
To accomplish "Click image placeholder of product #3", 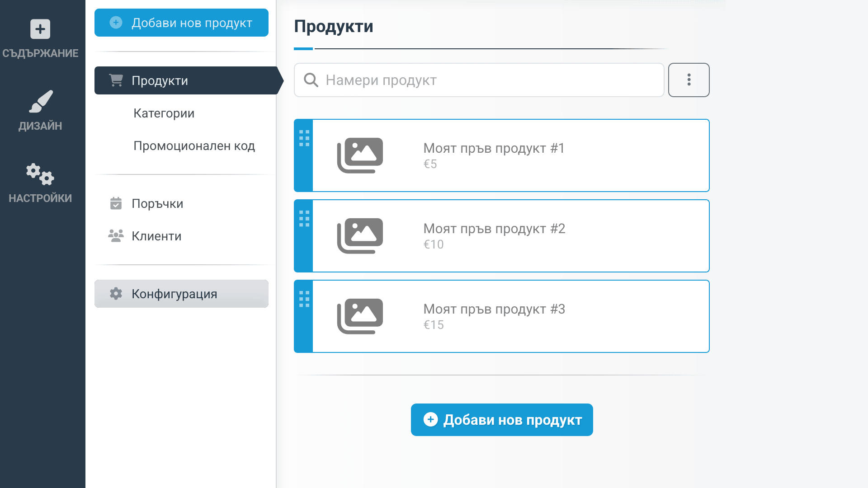I will (x=360, y=316).
